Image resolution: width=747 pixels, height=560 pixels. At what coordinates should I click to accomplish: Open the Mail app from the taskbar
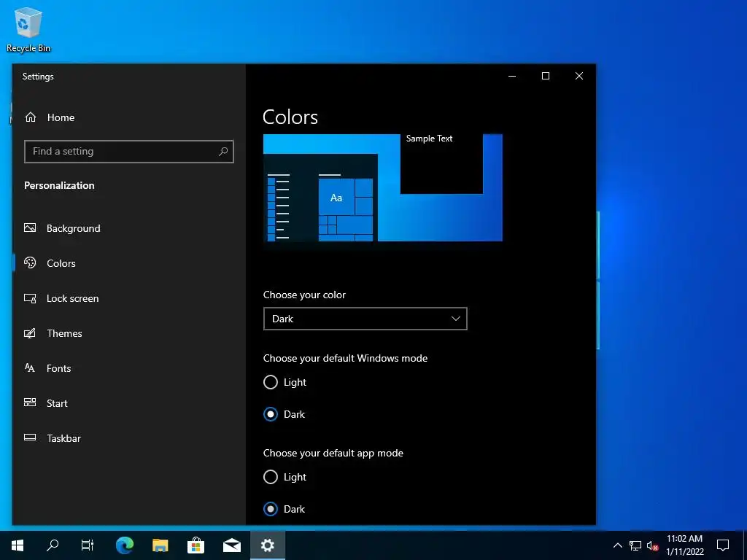(x=232, y=545)
